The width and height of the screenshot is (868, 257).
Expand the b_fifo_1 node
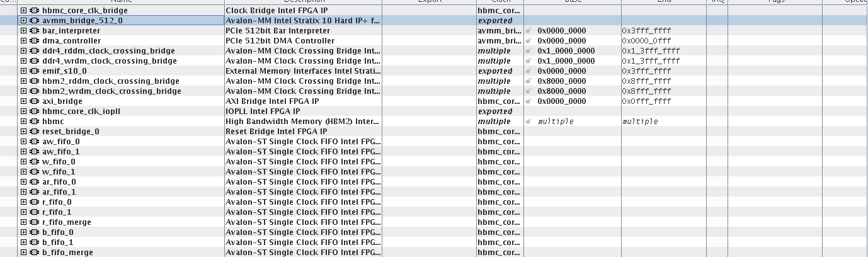coord(23,243)
